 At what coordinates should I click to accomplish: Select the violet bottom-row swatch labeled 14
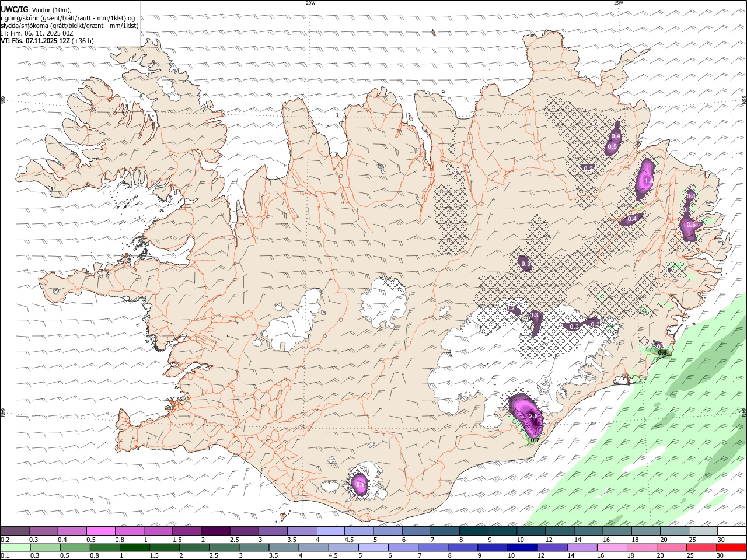click(582, 548)
